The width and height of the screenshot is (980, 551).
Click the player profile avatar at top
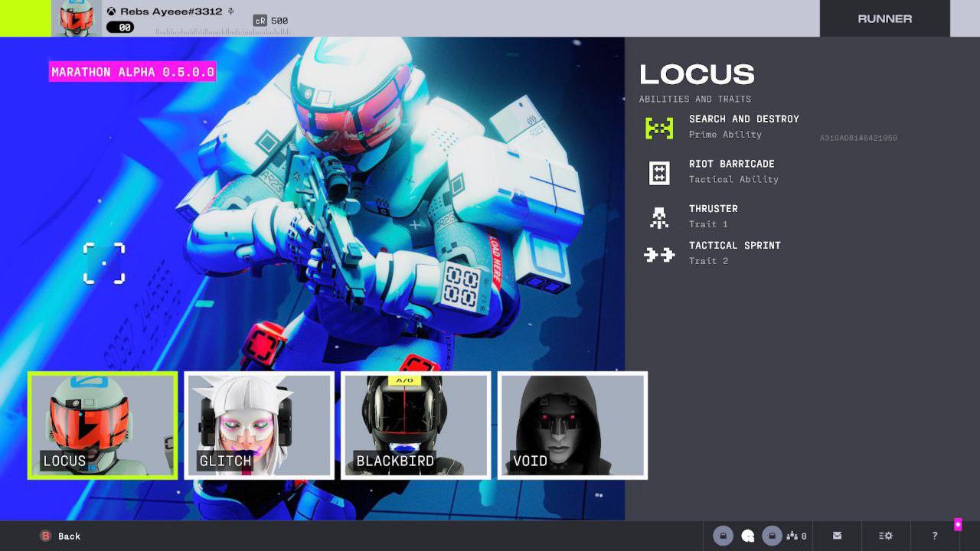[x=77, y=18]
